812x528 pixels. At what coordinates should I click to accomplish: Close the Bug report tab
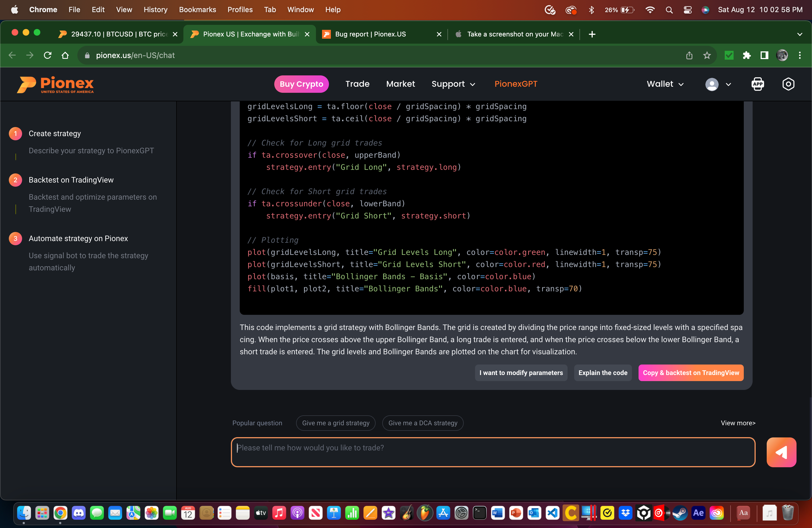coord(439,34)
